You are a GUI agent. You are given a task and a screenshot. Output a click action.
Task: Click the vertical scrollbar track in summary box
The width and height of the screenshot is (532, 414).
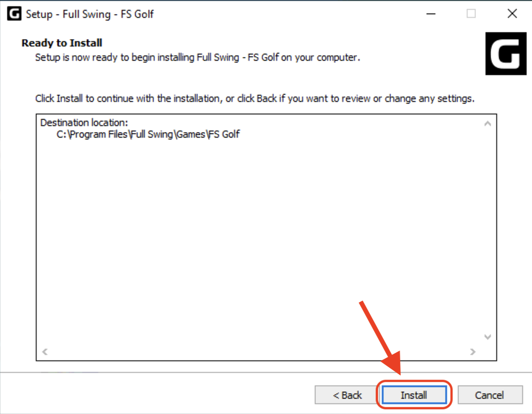point(488,230)
